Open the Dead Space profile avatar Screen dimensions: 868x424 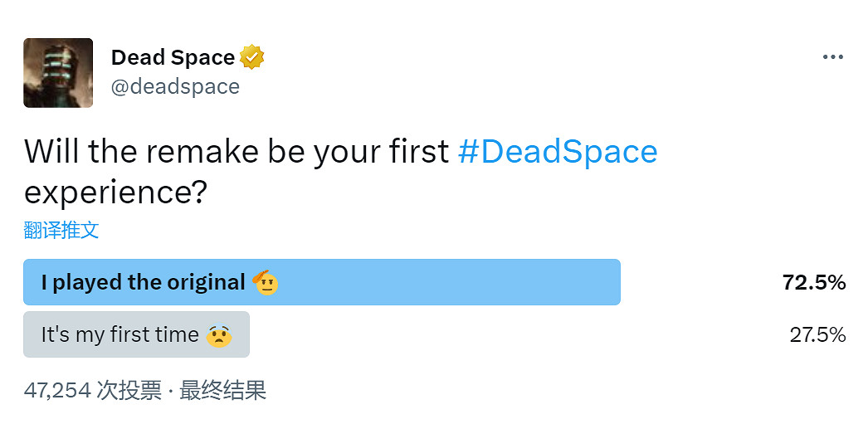58,73
